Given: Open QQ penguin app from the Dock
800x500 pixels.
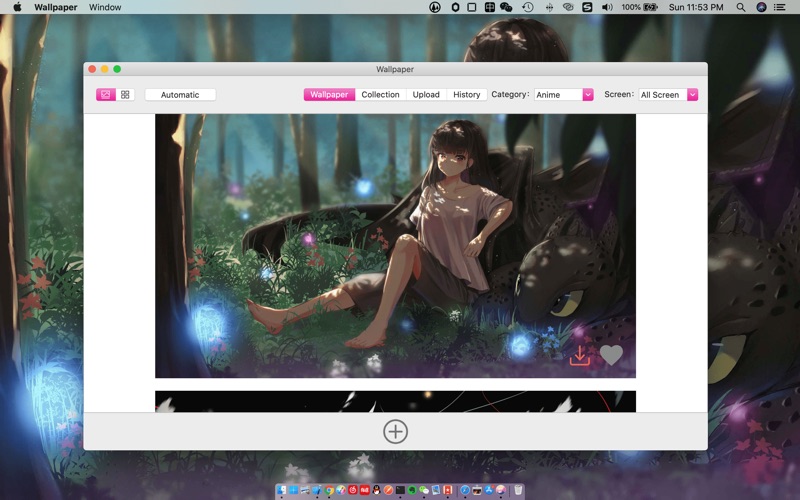Looking at the screenshot, I should pyautogui.click(x=377, y=490).
